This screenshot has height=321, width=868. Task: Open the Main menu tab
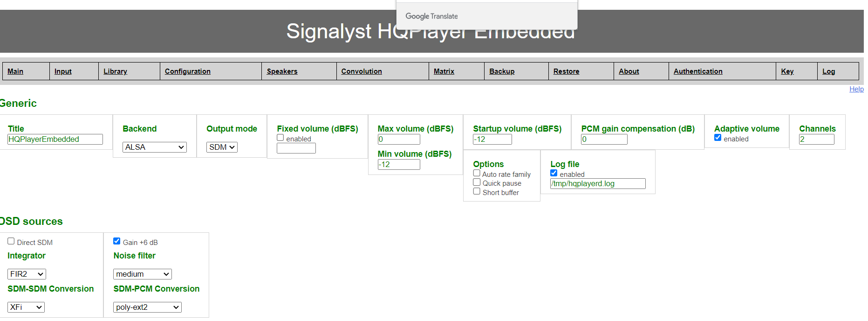click(15, 71)
